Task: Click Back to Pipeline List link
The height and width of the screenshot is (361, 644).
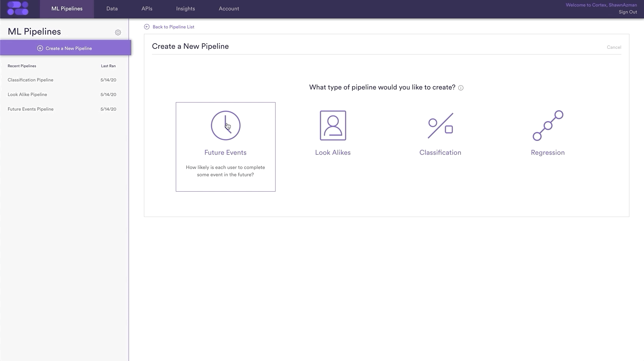Action: [x=173, y=27]
